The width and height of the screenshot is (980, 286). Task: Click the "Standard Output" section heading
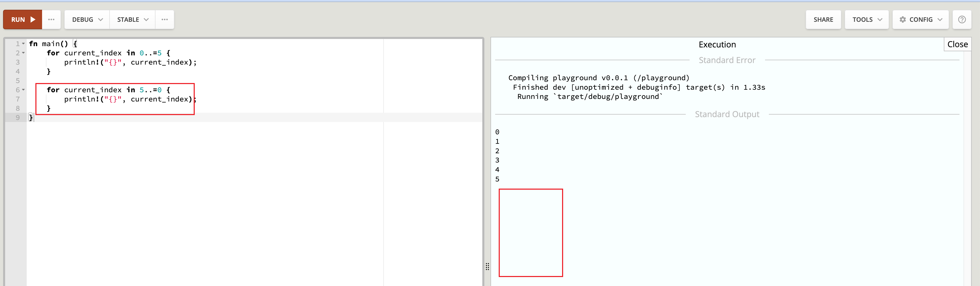point(727,114)
